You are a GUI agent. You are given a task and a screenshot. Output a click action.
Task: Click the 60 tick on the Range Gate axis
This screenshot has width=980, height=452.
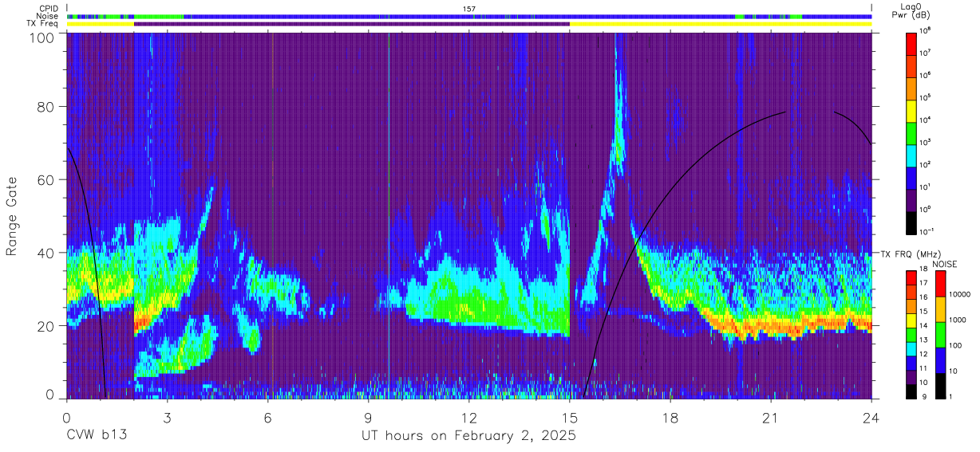click(x=47, y=180)
